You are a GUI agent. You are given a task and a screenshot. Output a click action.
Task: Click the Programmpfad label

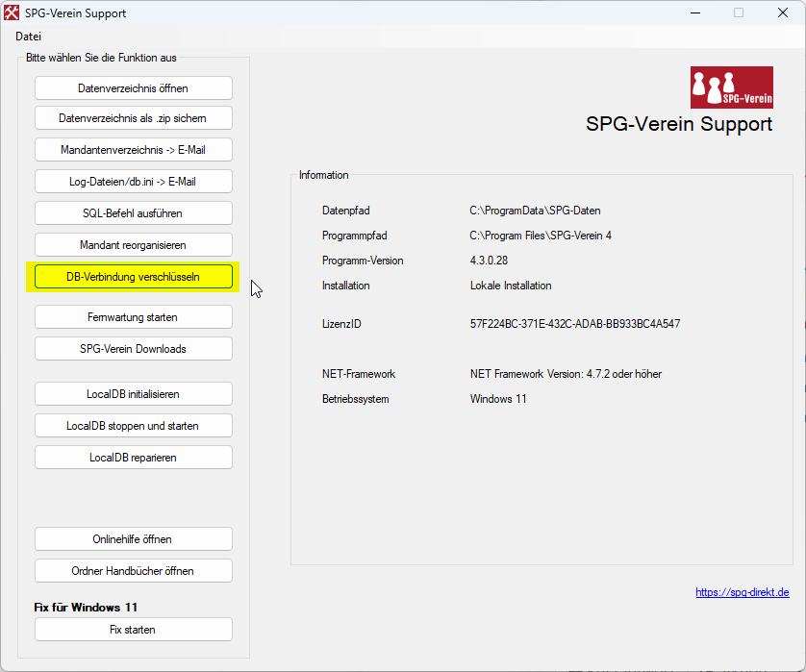[x=355, y=236]
